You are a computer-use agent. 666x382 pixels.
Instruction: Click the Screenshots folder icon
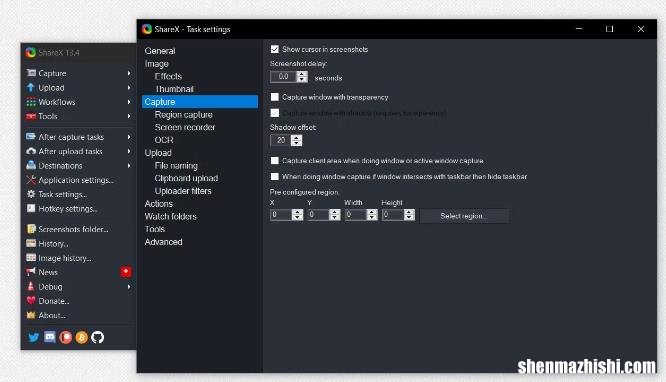point(31,229)
